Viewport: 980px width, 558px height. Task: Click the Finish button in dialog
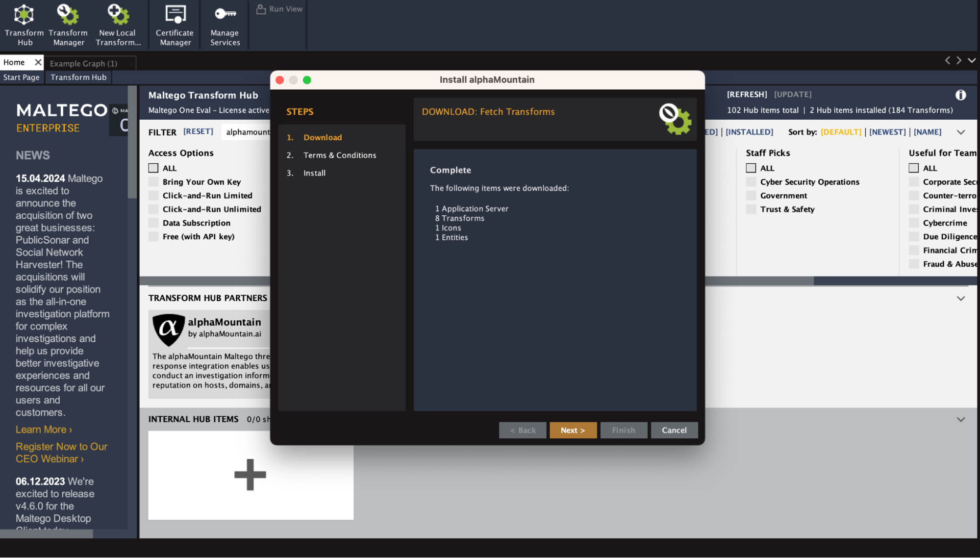[623, 431]
